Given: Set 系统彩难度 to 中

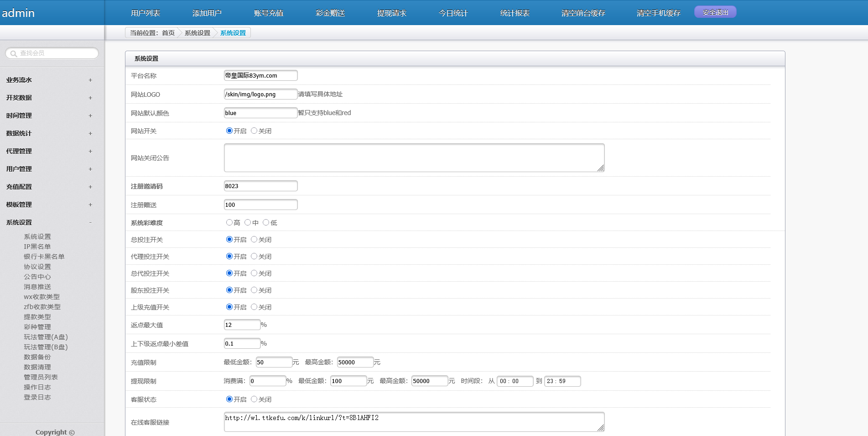Looking at the screenshot, I should click(x=248, y=222).
